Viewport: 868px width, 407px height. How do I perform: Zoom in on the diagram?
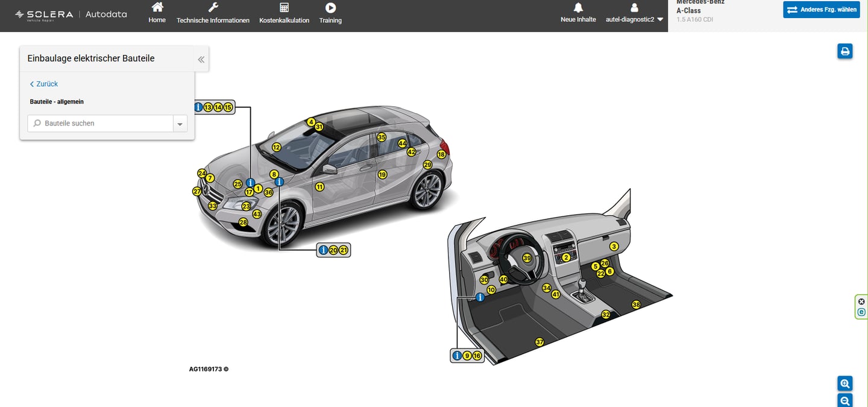[845, 383]
